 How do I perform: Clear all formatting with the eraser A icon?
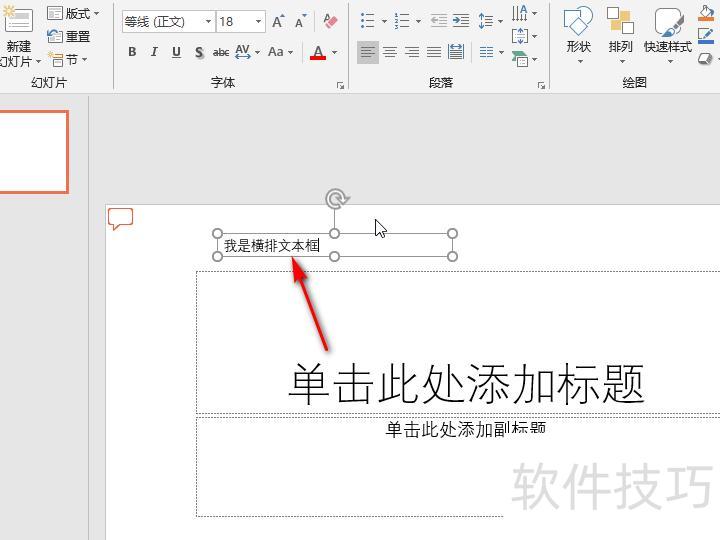pos(330,21)
